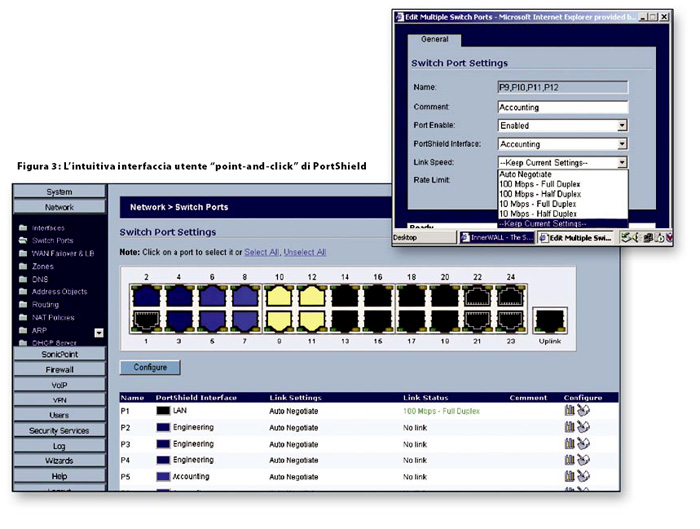Click the Configure button
The height and width of the screenshot is (529, 700).
(x=150, y=367)
